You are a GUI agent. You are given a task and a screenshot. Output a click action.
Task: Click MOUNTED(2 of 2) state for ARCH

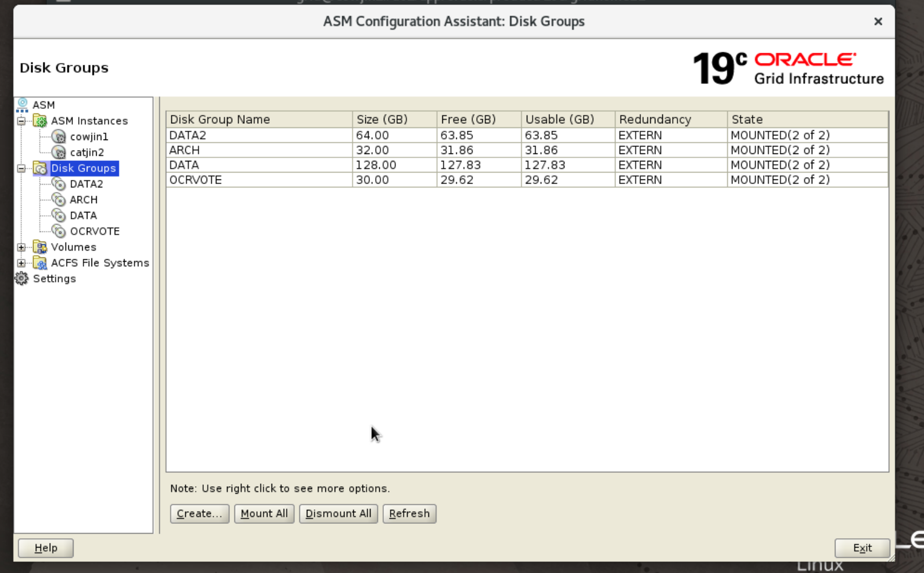pos(808,150)
